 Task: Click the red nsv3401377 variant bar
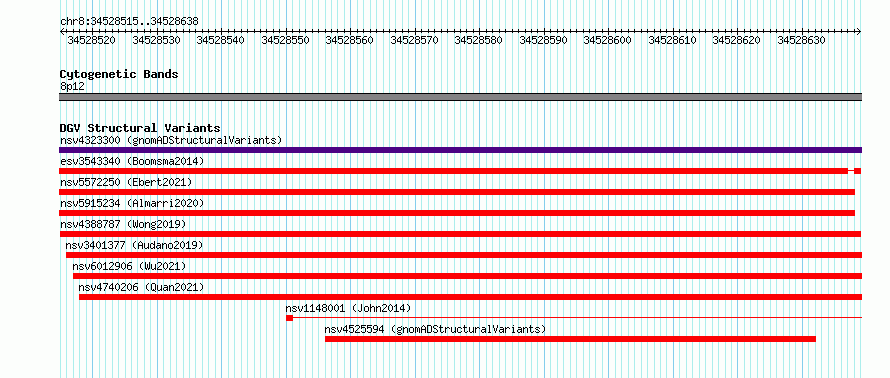(x=464, y=255)
